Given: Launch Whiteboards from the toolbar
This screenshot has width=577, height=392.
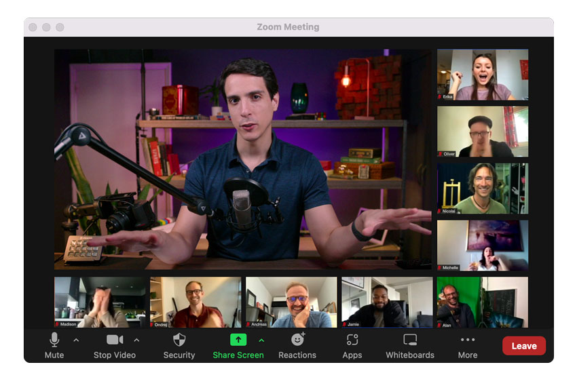Looking at the screenshot, I should click(410, 340).
